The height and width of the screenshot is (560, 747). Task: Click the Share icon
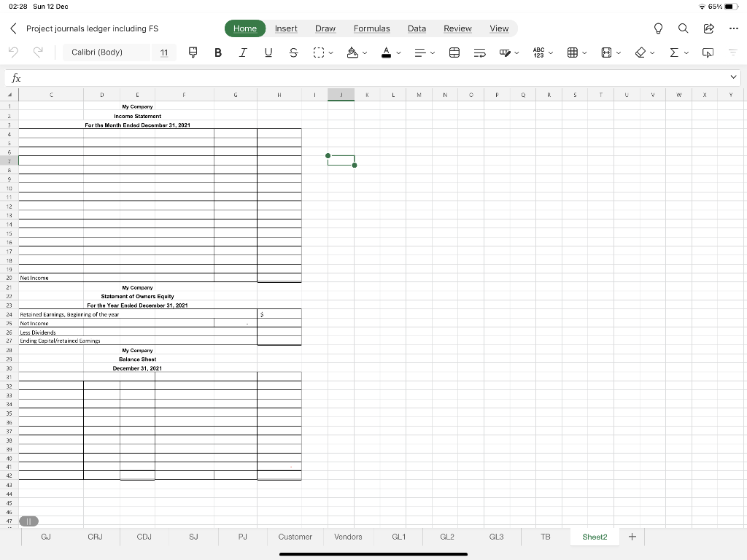point(708,28)
